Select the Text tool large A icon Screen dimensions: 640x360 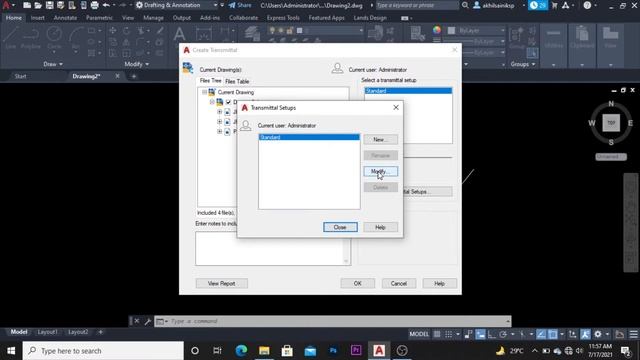179,35
